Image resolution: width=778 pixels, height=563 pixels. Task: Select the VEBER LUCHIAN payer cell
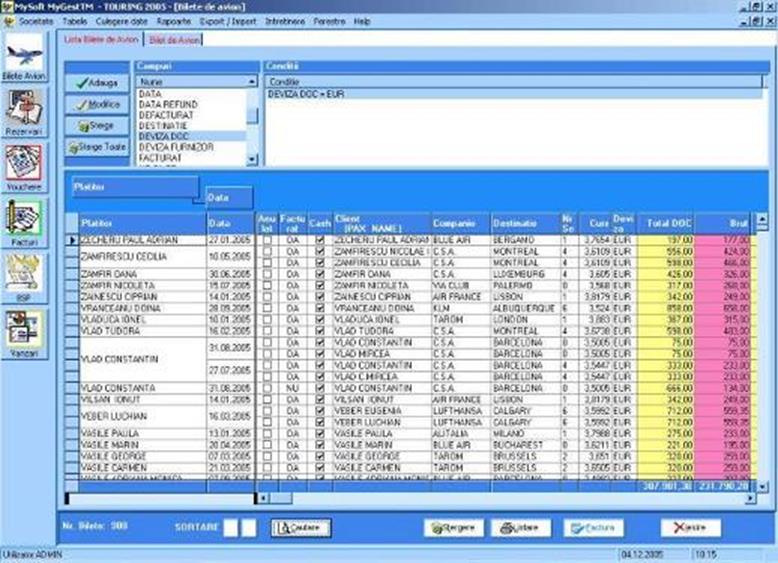tap(143, 417)
